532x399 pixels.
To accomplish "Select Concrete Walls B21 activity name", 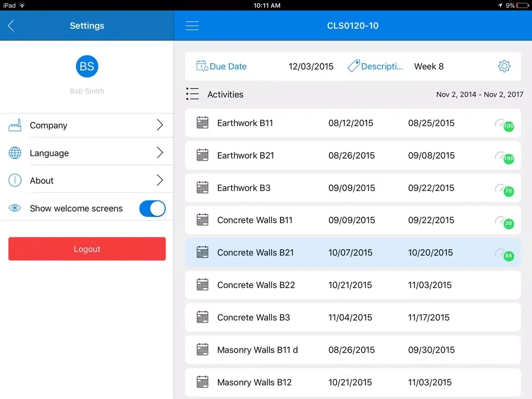I will tap(255, 252).
